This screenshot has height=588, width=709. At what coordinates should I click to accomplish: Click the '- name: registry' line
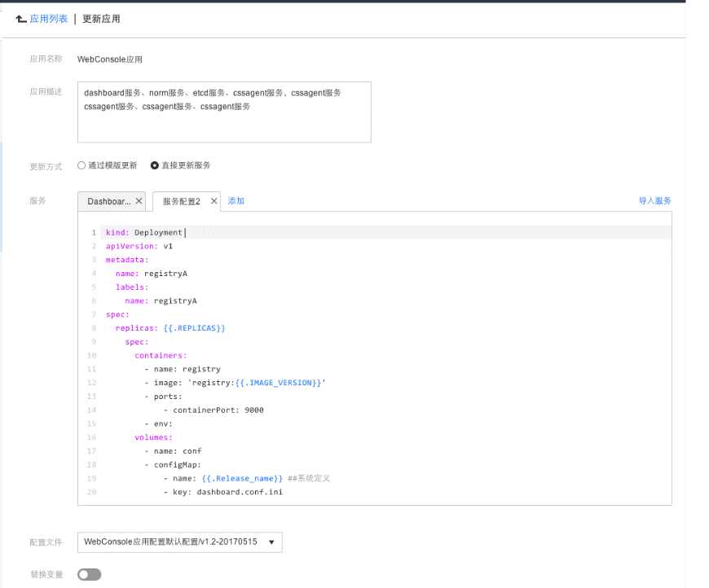183,369
